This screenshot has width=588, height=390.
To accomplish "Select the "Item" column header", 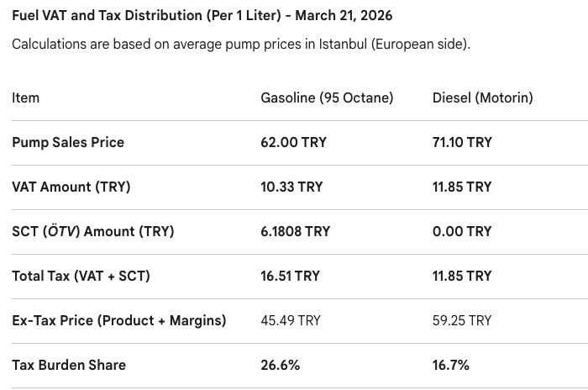I will pos(26,97).
